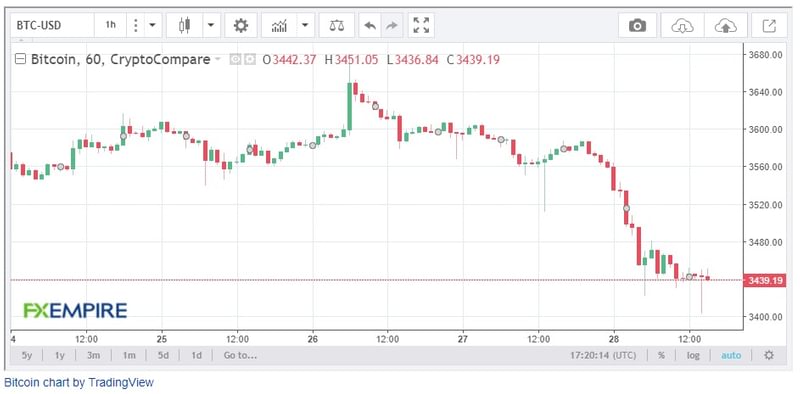Image resolution: width=800 pixels, height=394 pixels.
Task: Click the 17:20:14 (UTC) timezone selector
Action: (x=603, y=355)
